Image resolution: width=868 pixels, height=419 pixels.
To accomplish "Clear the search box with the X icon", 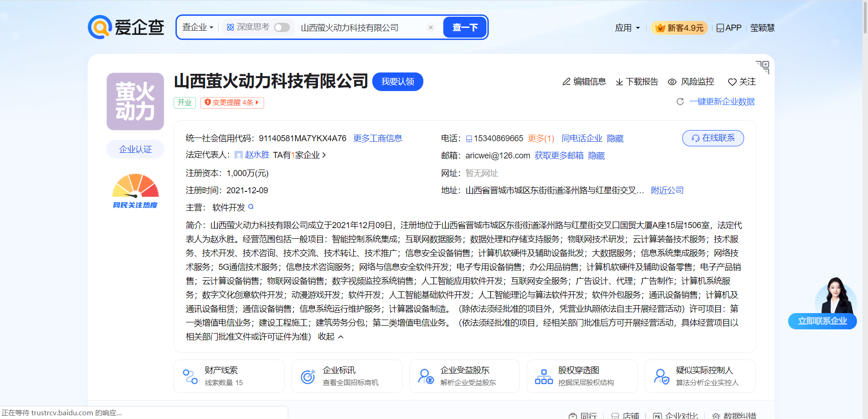I will point(431,27).
